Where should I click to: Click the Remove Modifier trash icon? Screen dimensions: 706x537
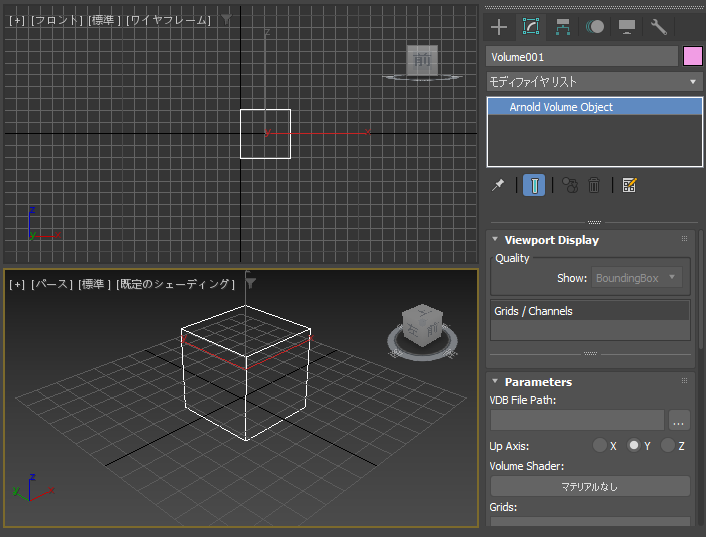pyautogui.click(x=594, y=185)
